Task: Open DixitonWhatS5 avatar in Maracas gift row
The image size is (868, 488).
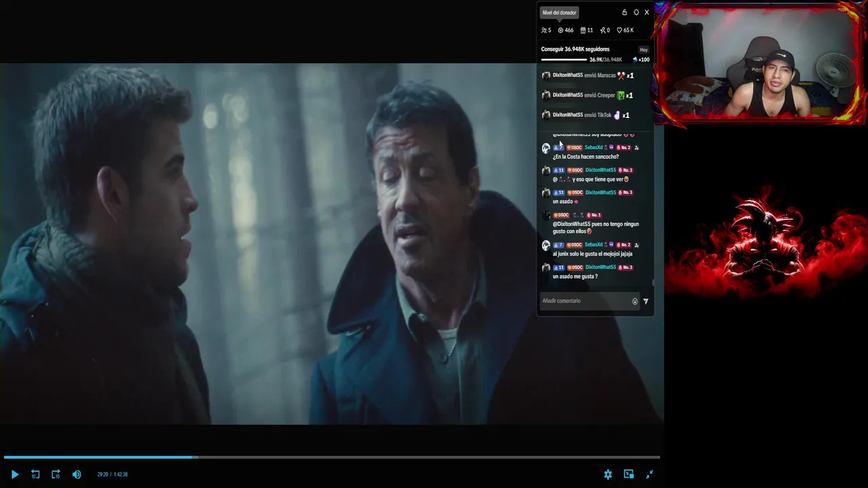Action: (x=546, y=76)
